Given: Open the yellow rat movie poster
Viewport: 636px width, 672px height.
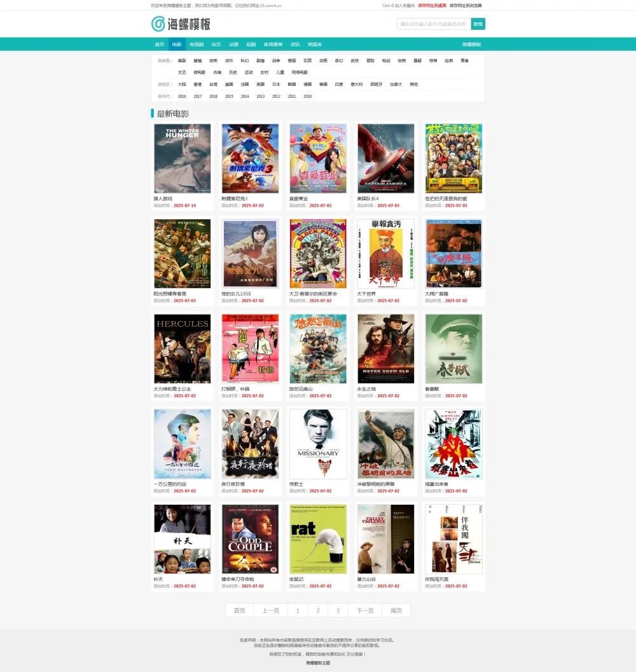Looking at the screenshot, I should [318, 539].
